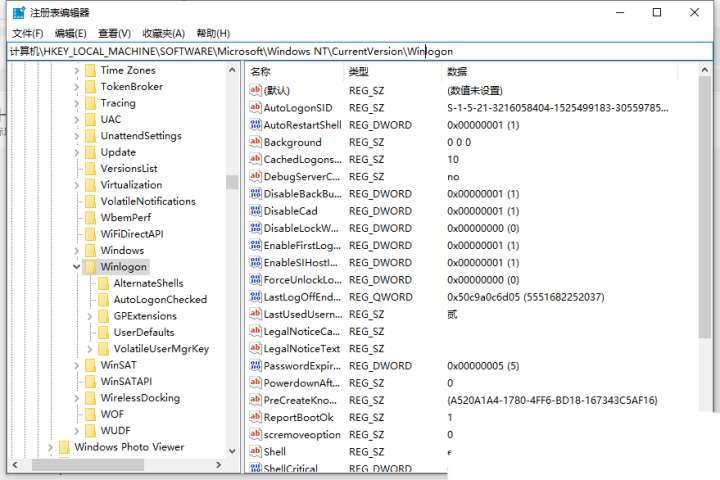
Task: Click the folder icon of WOF key
Action: click(91, 414)
